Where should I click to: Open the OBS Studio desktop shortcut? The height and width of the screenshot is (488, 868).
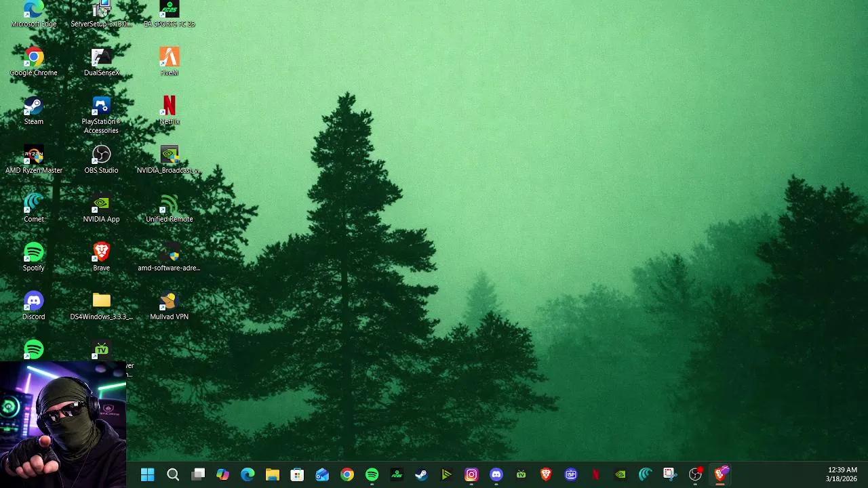[x=102, y=159]
